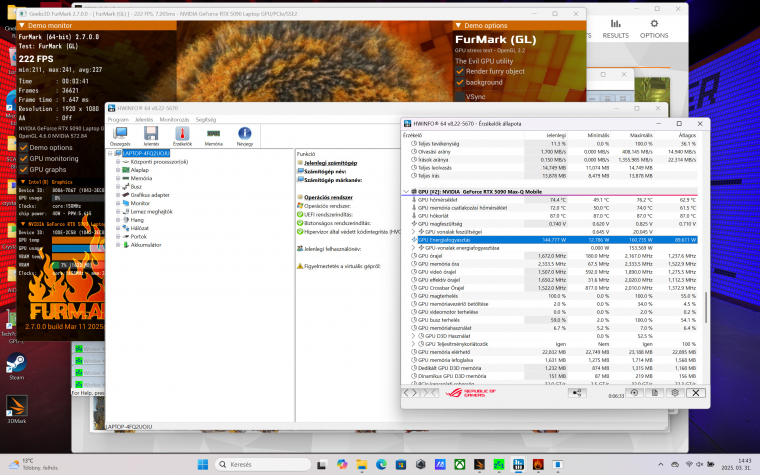760x475 pixels.
Task: Click the X close-sensors button in footer
Action: tap(696, 393)
